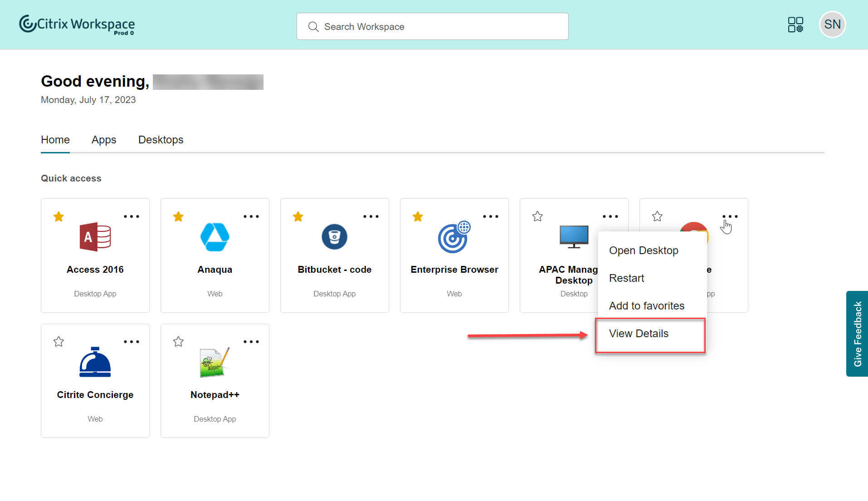Switch to the Desktops tab
Viewport: 868px width, 501px height.
(161, 140)
